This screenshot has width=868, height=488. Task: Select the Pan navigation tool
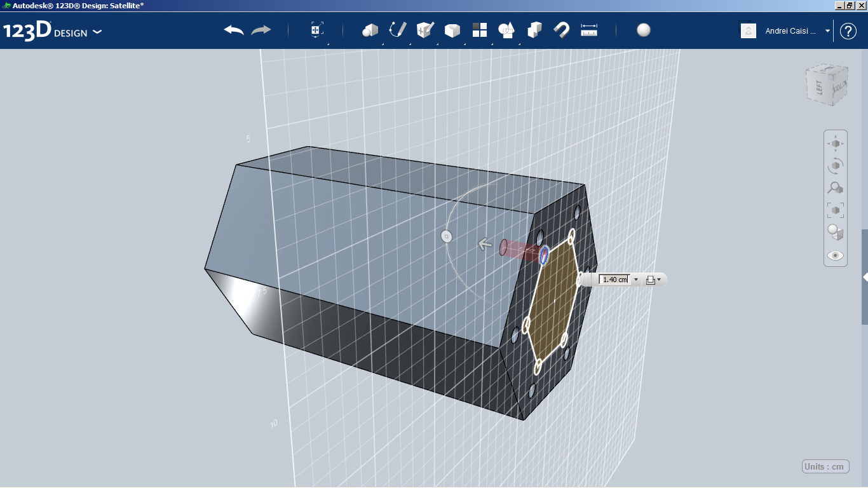[x=836, y=144]
